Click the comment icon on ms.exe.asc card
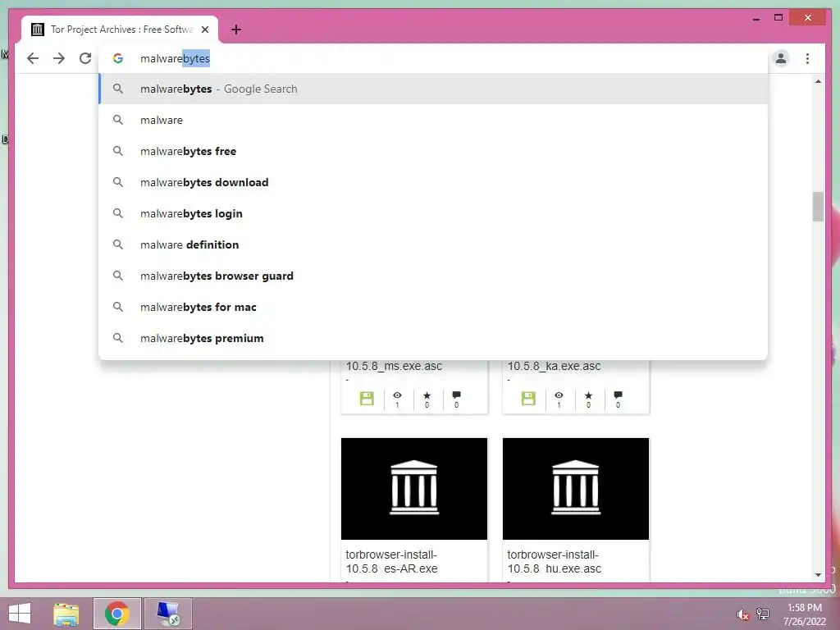 (x=456, y=395)
